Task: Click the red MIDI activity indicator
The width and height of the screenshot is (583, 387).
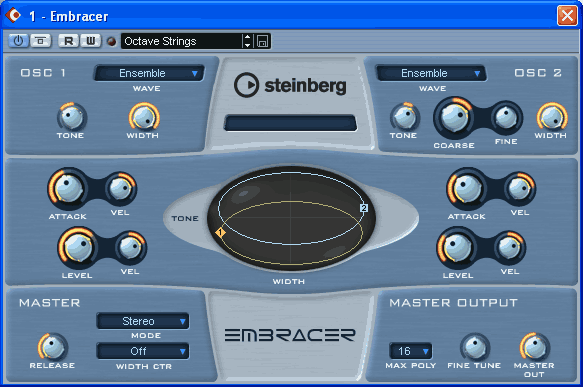Action: point(112,41)
